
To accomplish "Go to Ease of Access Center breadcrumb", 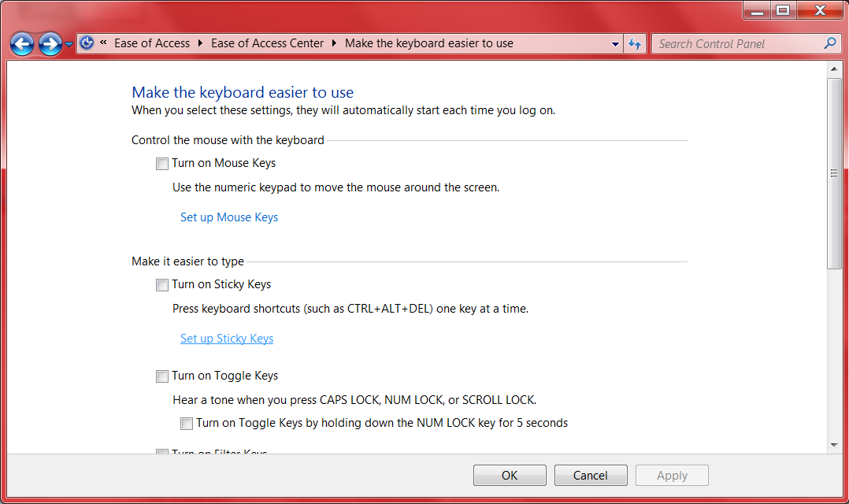I will coord(267,43).
